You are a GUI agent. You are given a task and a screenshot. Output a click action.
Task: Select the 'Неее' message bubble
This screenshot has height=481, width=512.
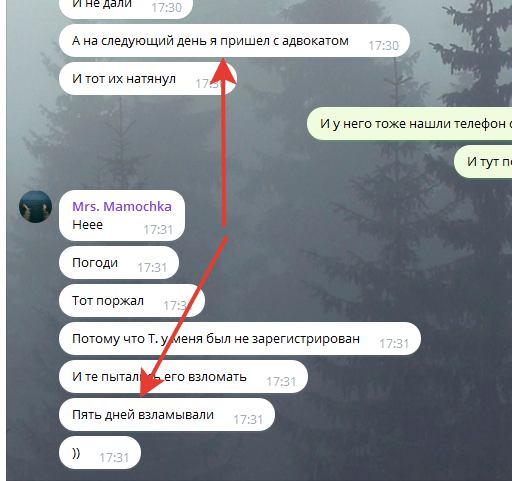[x=122, y=215]
